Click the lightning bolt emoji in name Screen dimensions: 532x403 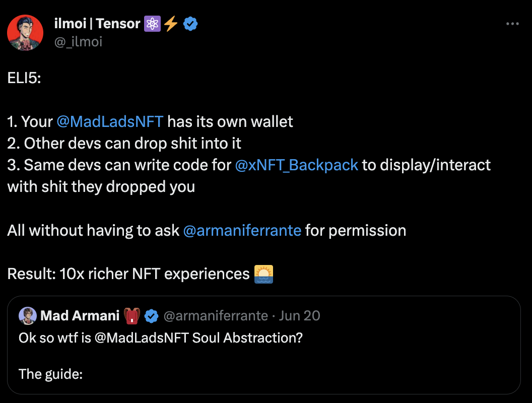pyautogui.click(x=171, y=23)
